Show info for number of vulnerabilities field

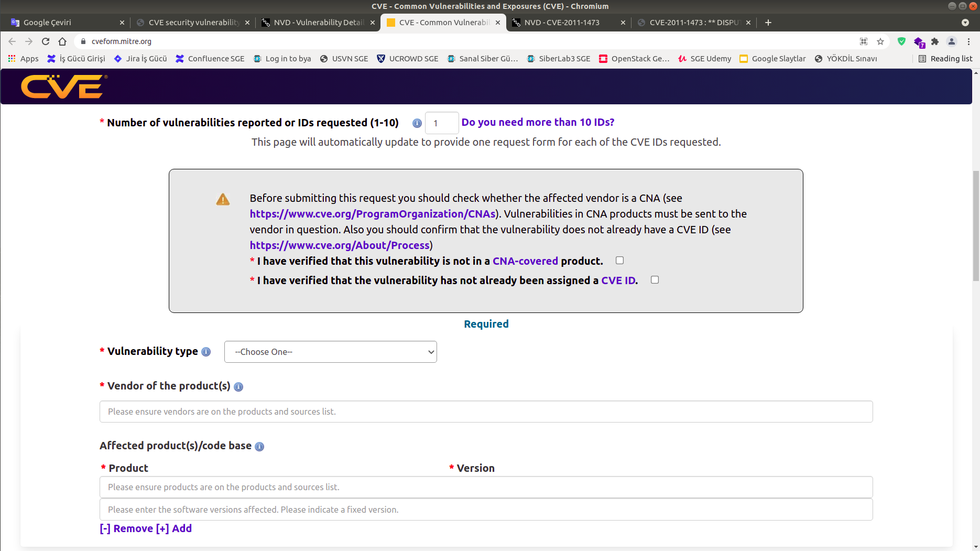coord(417,123)
